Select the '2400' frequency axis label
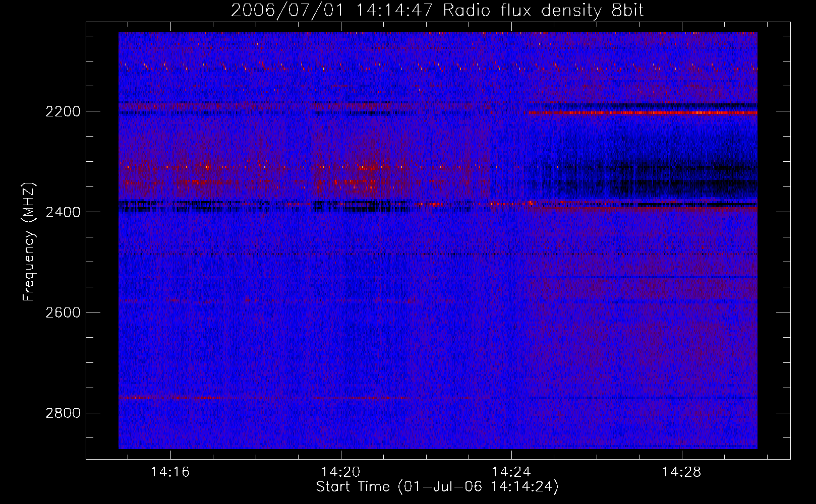This screenshot has height=504, width=816. pyautogui.click(x=63, y=212)
